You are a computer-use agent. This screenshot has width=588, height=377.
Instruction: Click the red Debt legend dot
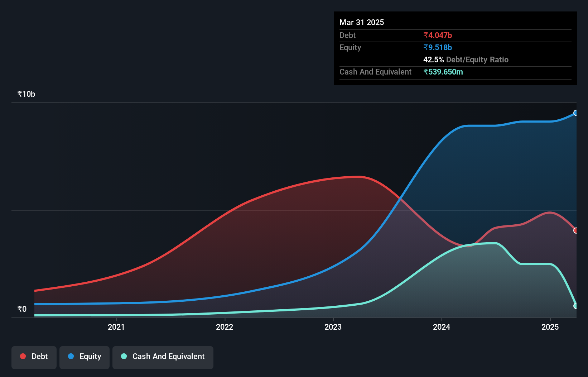click(x=23, y=356)
